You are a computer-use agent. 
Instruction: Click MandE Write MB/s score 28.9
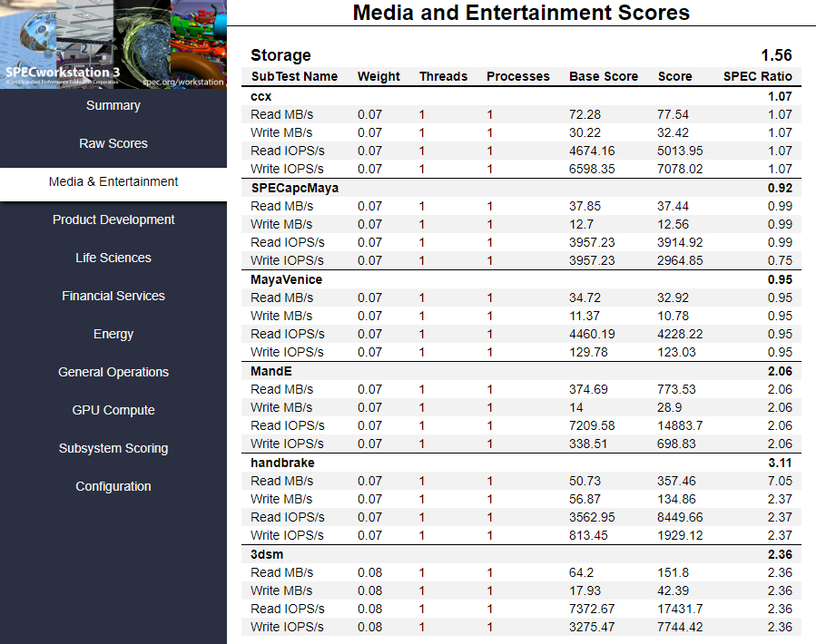[669, 407]
